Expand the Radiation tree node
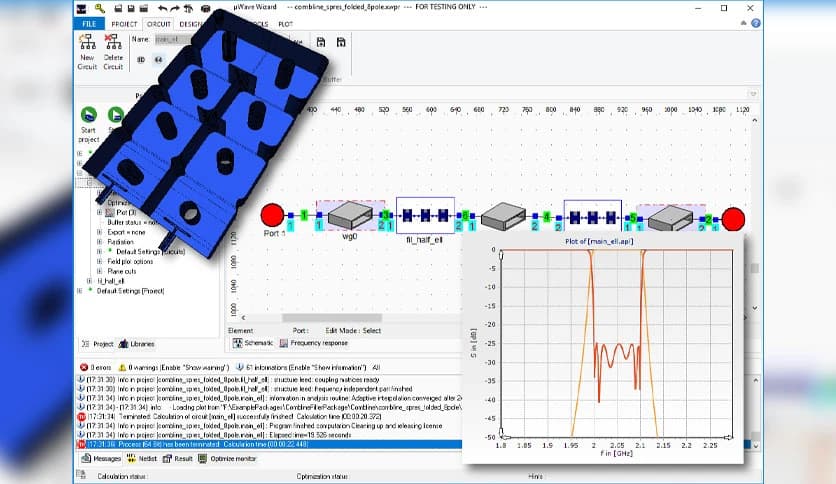This screenshot has height=484, width=836. point(99,242)
